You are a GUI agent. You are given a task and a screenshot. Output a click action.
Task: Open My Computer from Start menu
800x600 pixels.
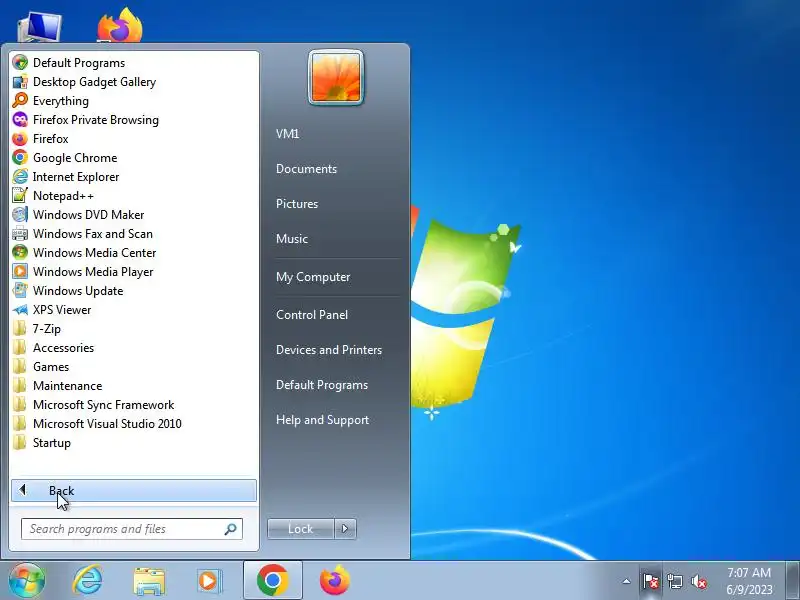313,277
